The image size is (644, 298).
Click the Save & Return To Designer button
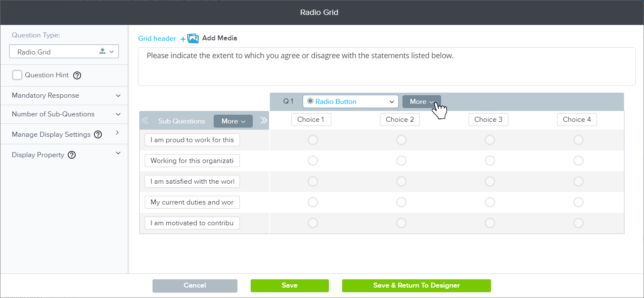tap(416, 286)
